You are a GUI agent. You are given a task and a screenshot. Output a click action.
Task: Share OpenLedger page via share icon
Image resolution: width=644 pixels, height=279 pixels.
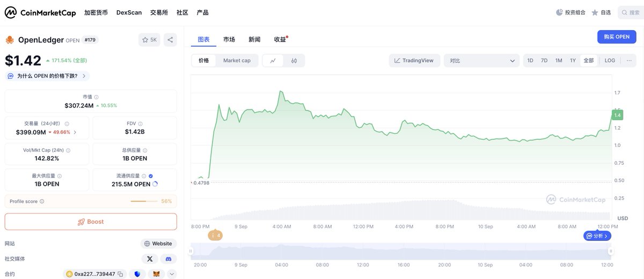(170, 40)
